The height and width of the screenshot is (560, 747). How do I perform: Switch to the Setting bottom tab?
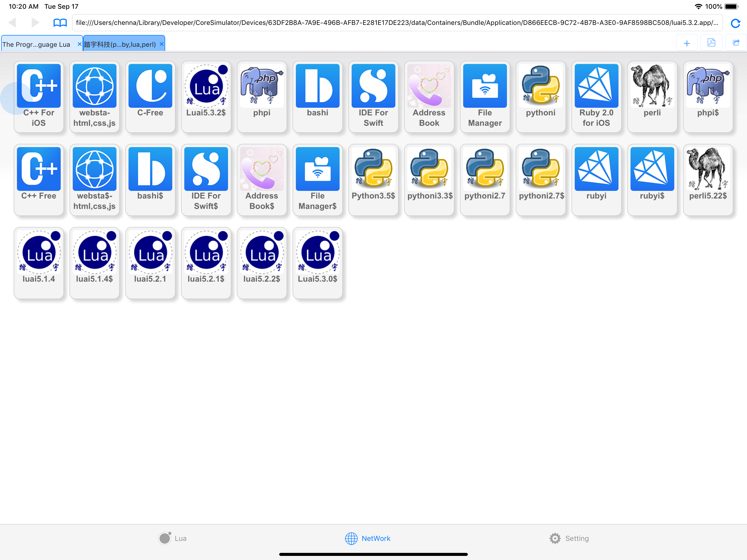569,538
